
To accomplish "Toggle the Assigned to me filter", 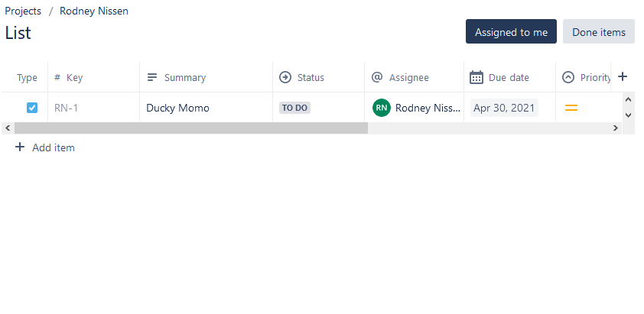I will [x=511, y=32].
